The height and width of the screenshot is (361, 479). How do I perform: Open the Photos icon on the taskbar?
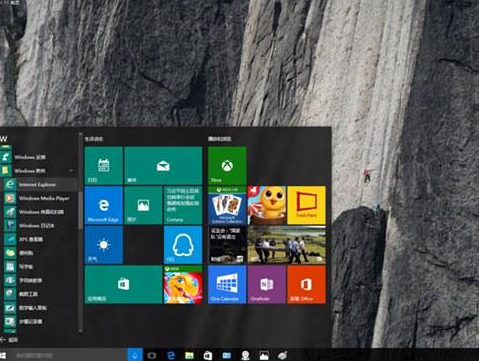(x=264, y=355)
